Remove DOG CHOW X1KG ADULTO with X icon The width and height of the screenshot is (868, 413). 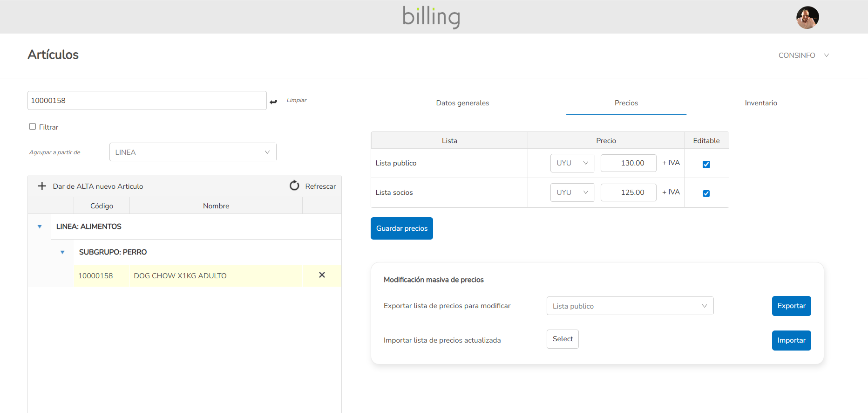coord(322,275)
